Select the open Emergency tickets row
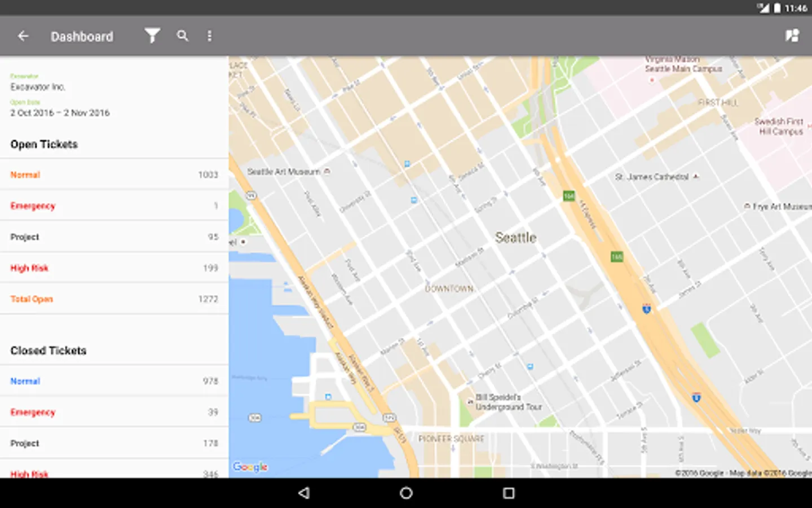 pyautogui.click(x=114, y=206)
